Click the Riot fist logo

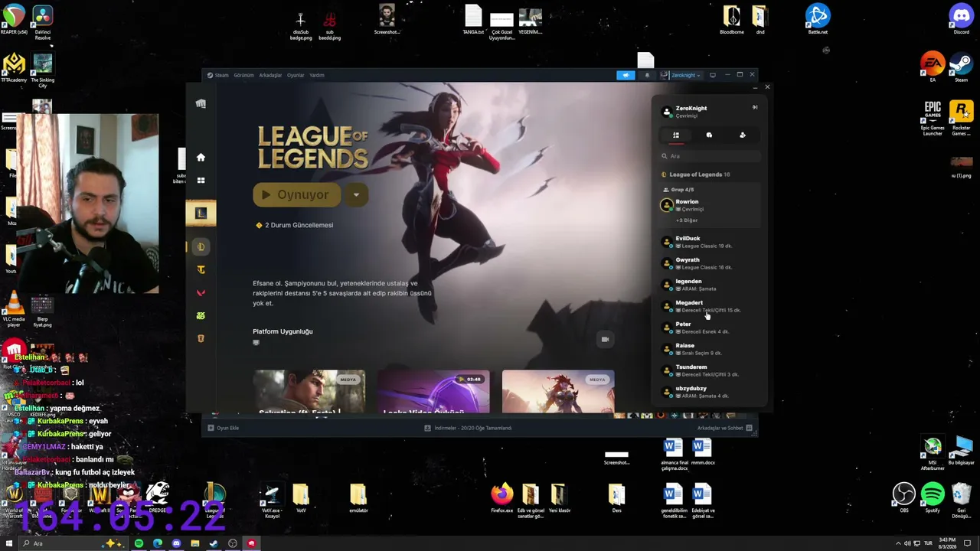point(201,103)
